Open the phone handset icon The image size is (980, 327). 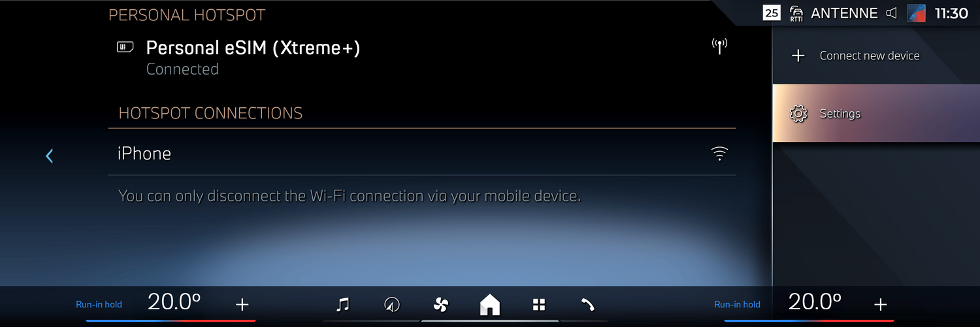pyautogui.click(x=587, y=304)
